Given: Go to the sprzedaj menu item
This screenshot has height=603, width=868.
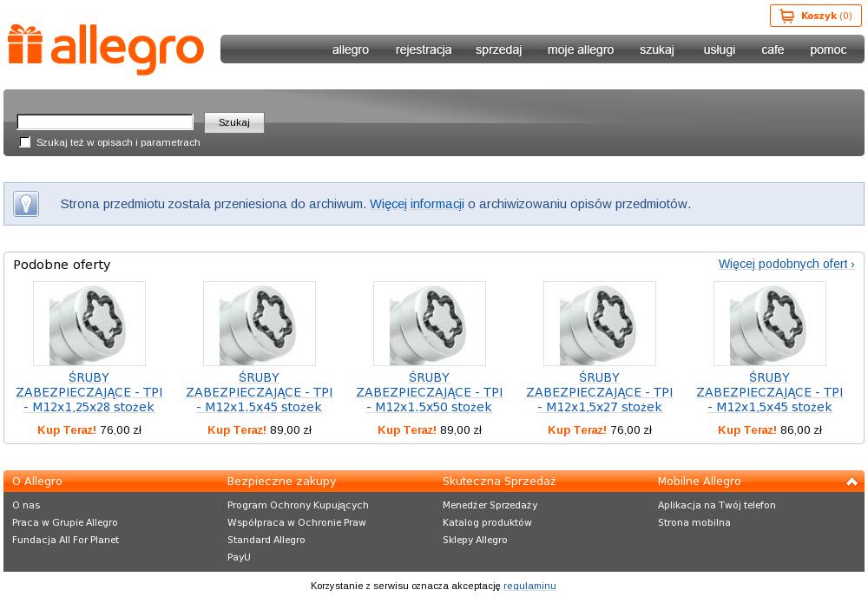Looking at the screenshot, I should pyautogui.click(x=499, y=49).
